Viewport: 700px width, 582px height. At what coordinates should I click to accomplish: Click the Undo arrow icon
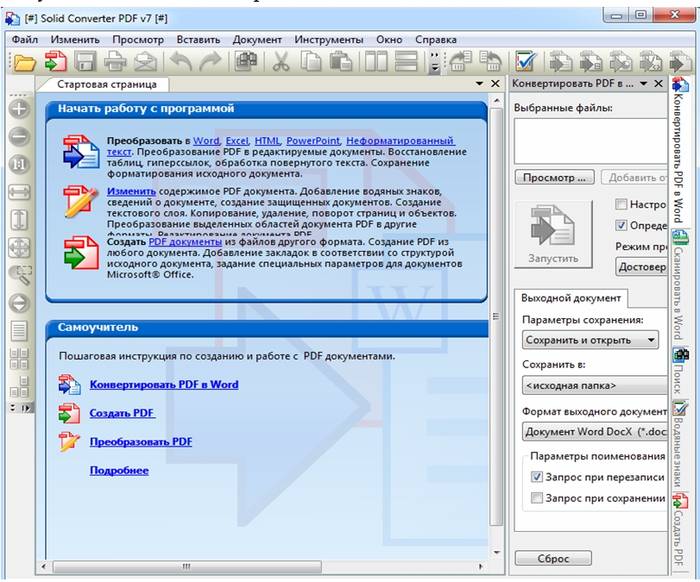181,61
